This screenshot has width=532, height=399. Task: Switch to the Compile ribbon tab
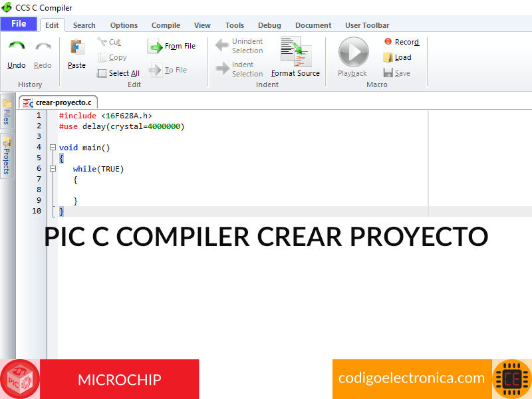pos(166,25)
